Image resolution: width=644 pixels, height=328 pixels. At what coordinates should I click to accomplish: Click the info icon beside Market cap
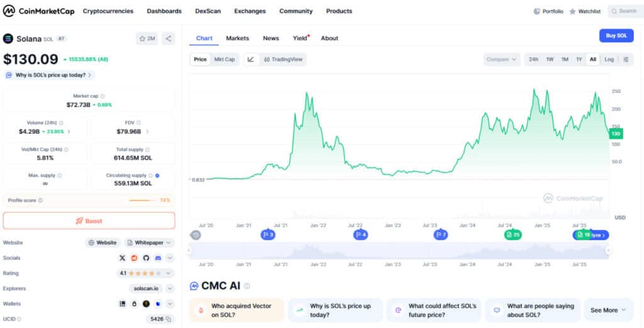pos(103,96)
